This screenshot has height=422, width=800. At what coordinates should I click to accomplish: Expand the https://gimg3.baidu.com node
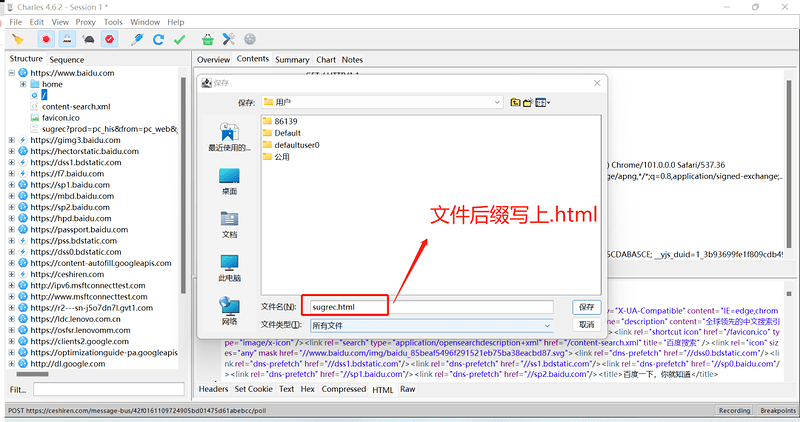(11, 140)
